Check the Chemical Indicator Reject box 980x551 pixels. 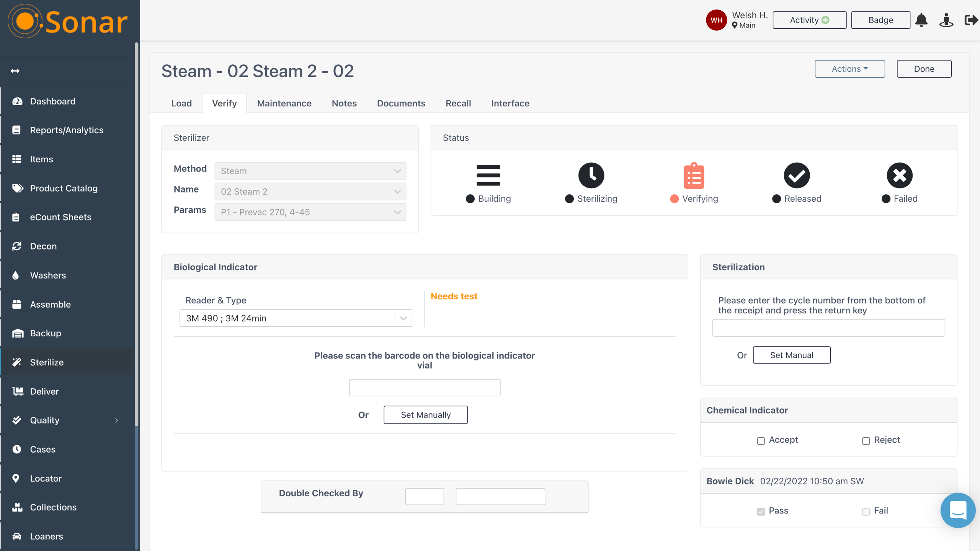pos(866,441)
